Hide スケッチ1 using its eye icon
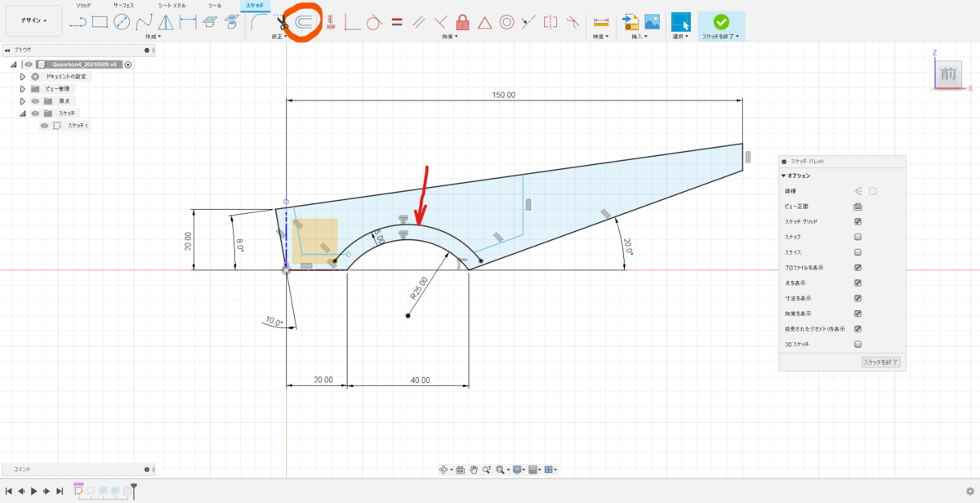 tap(44, 126)
